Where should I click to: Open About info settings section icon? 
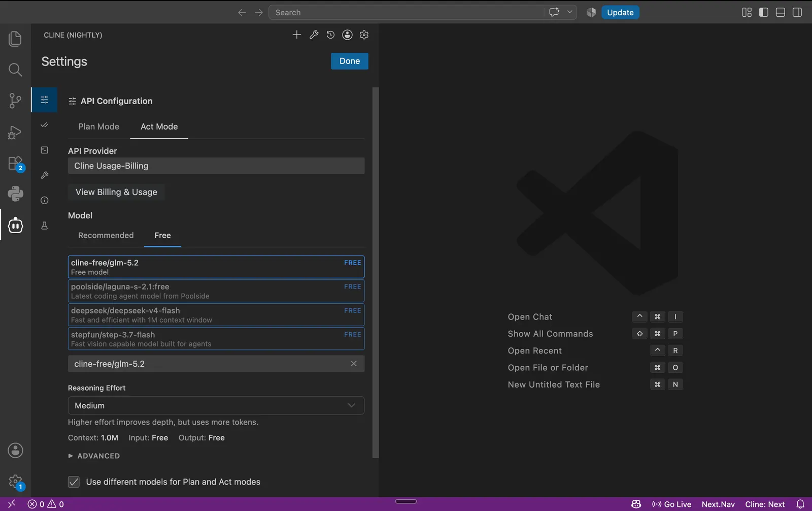(45, 200)
